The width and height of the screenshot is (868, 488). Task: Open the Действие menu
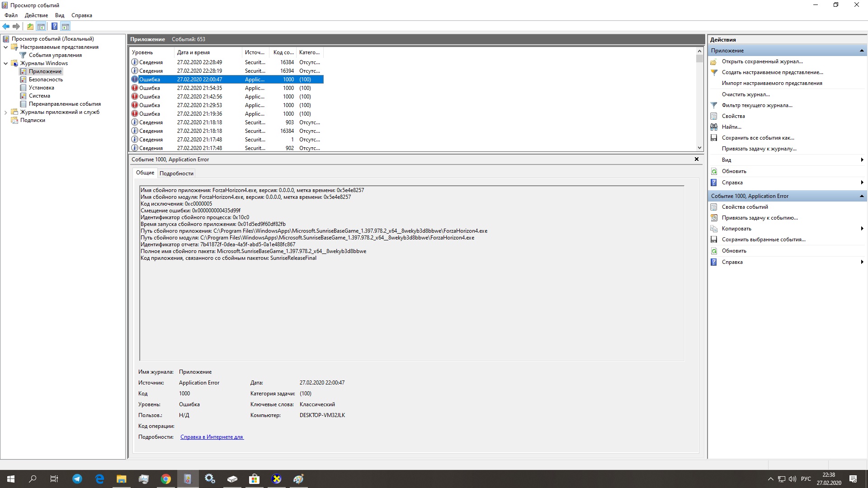tap(36, 15)
